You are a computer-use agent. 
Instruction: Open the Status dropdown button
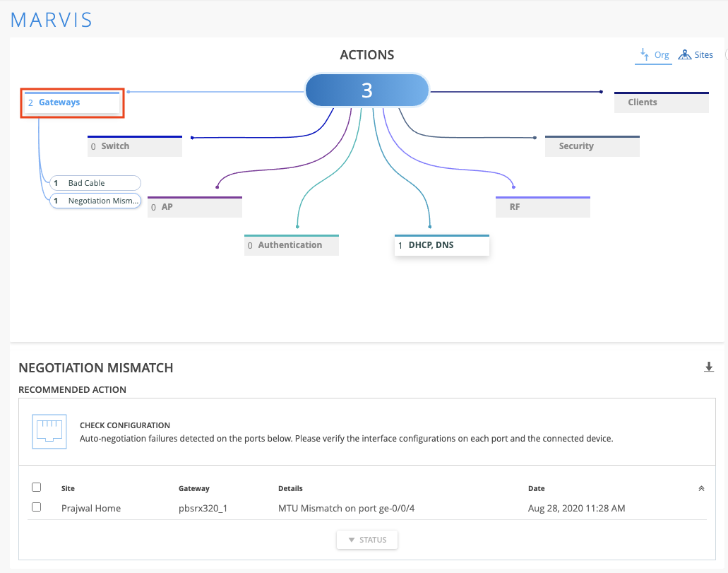(367, 540)
